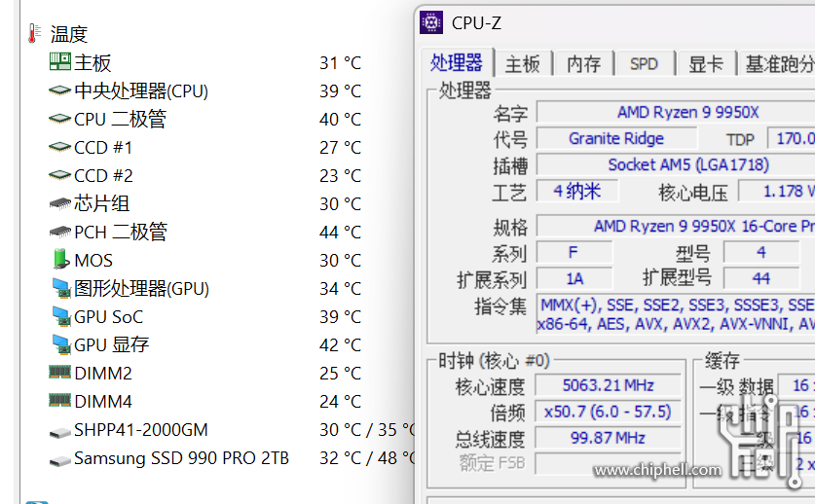Click the 44 °C value for PCH 二极管

(x=340, y=232)
